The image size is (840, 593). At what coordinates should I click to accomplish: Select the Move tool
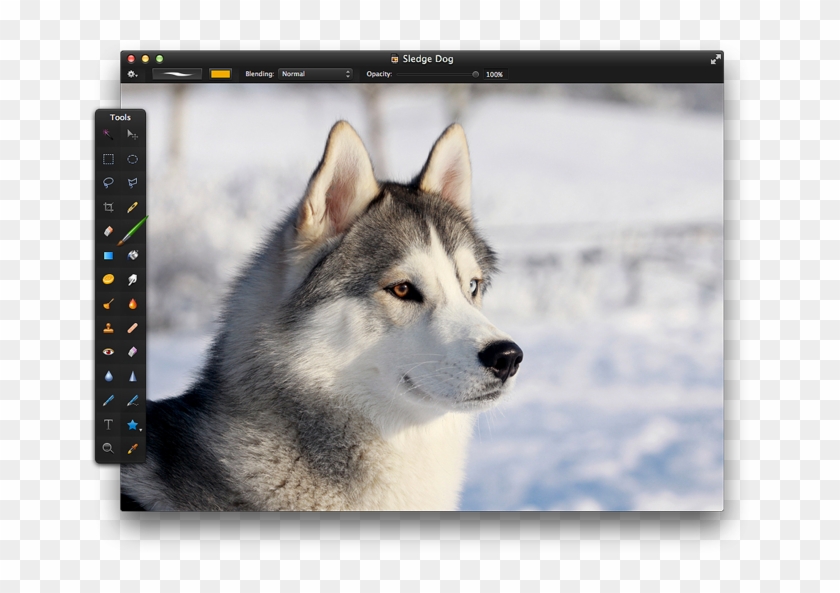(x=133, y=134)
